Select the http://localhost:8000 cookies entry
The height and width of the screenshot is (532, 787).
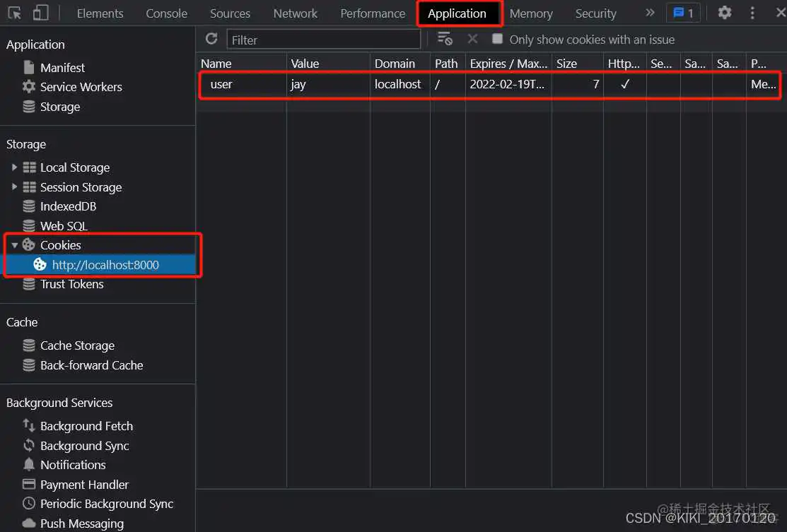click(x=105, y=265)
